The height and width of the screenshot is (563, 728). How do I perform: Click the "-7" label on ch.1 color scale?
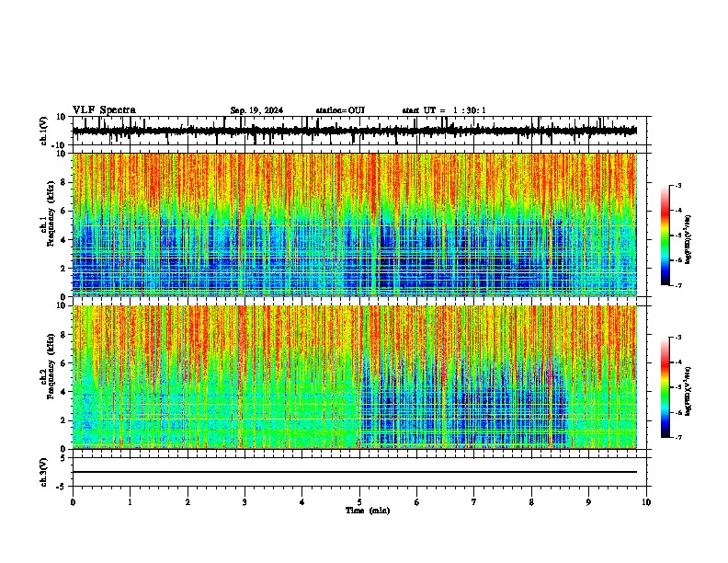(677, 285)
